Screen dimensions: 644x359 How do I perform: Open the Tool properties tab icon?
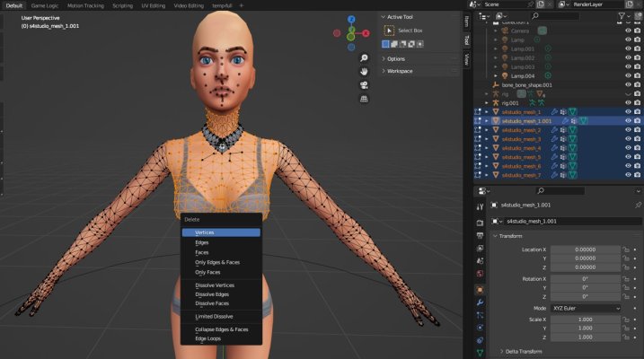(x=480, y=206)
